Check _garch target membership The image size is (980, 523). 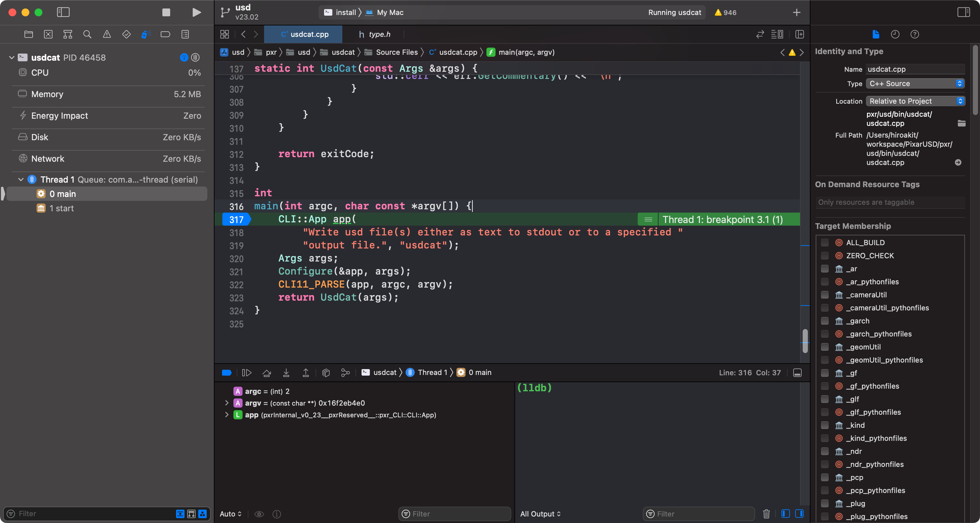[x=824, y=321]
